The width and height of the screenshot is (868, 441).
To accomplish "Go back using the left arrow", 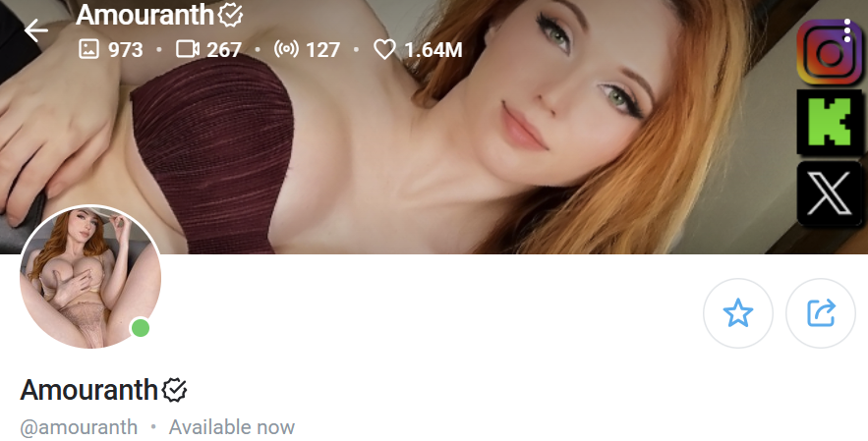I will click(x=36, y=29).
